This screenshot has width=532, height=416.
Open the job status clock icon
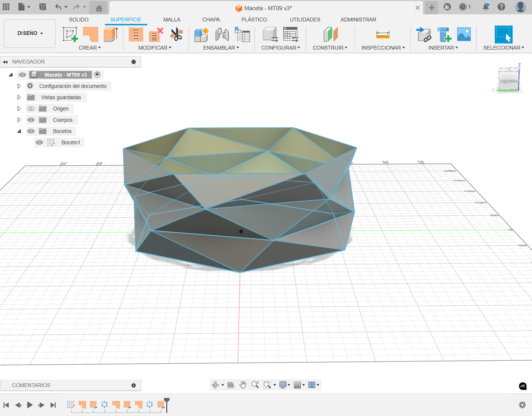[x=463, y=7]
